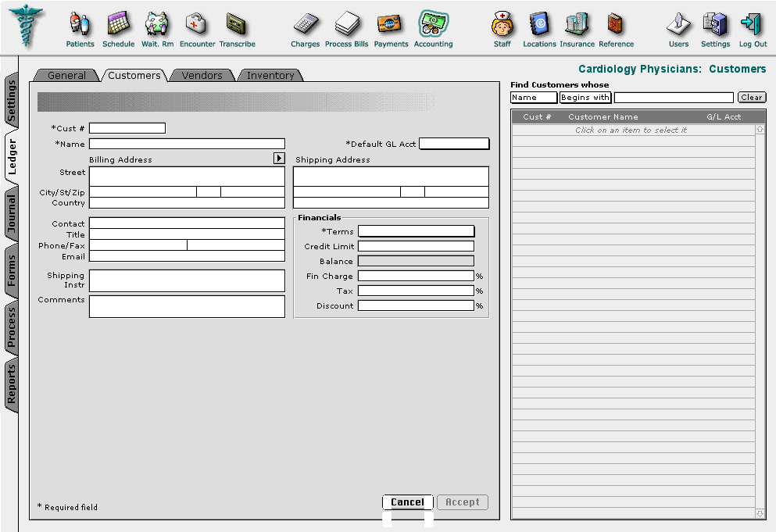This screenshot has height=532, width=776.
Task: Open the Accounting icon
Action: 433,30
